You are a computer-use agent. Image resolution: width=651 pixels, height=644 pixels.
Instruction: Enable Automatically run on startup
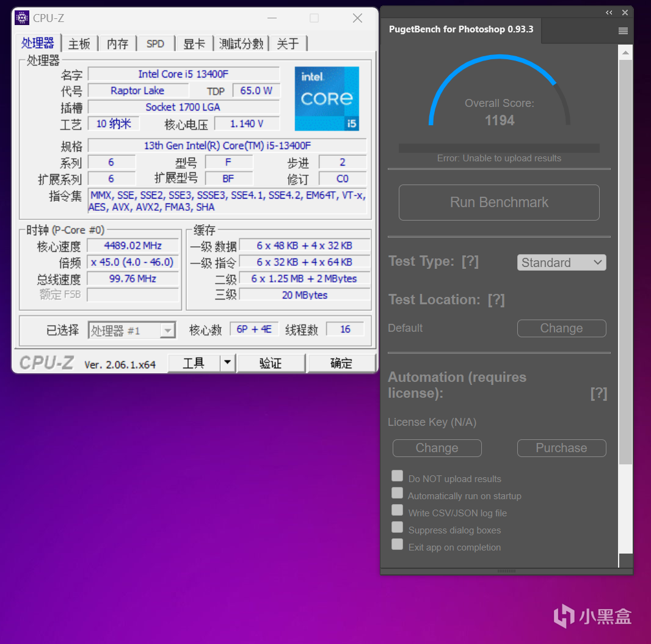click(x=398, y=492)
